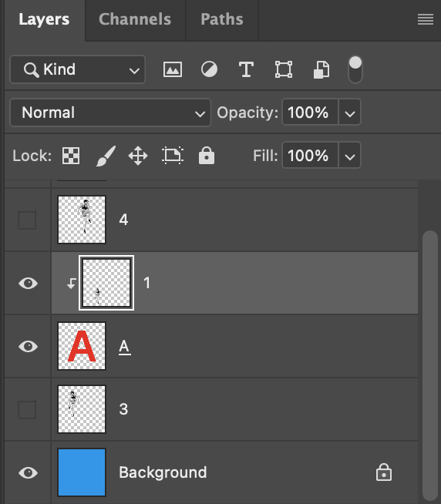Open the Layers panel menu icon
The width and height of the screenshot is (441, 504).
[426, 19]
